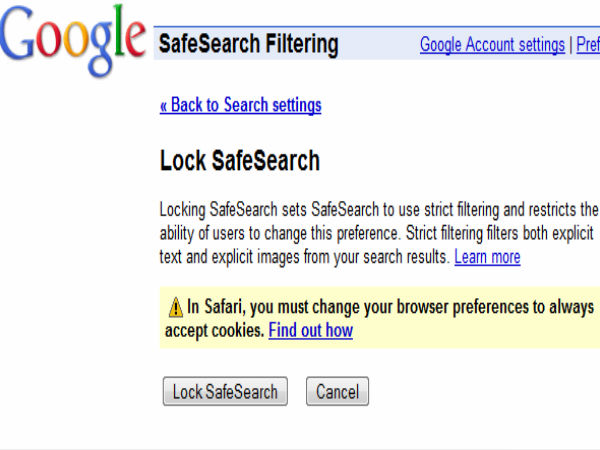
Task: Follow the Find out how link
Action: point(310,330)
